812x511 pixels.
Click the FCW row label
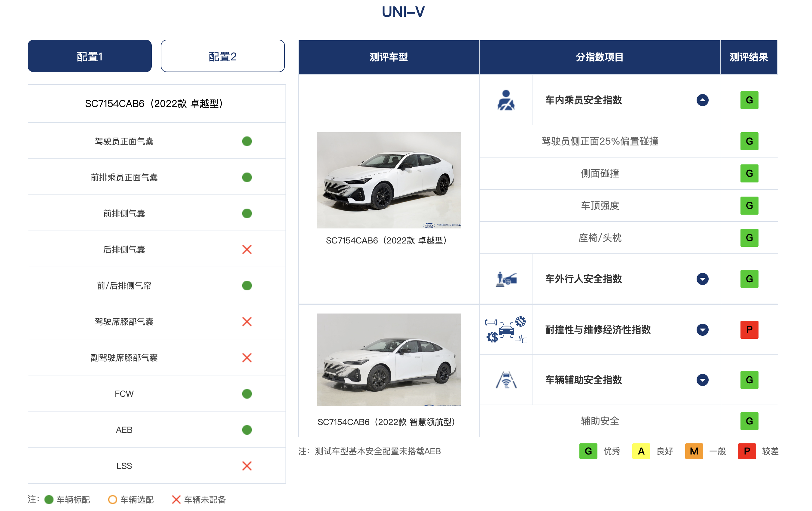click(124, 394)
